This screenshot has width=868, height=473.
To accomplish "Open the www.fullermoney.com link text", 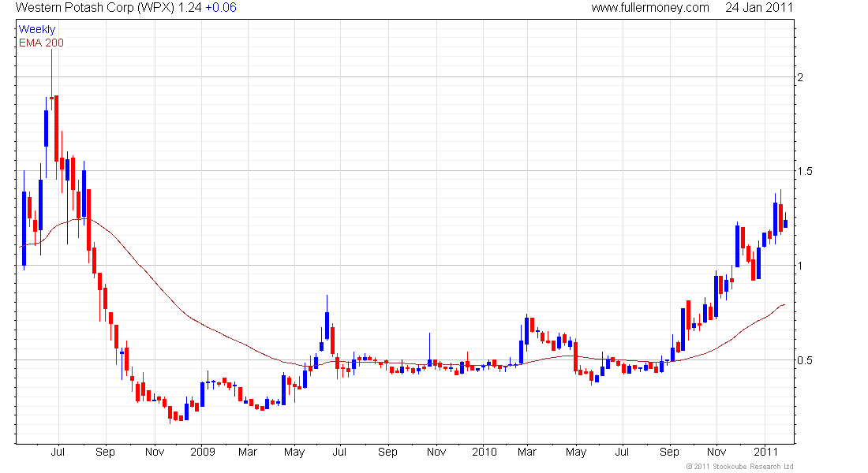I will (650, 8).
